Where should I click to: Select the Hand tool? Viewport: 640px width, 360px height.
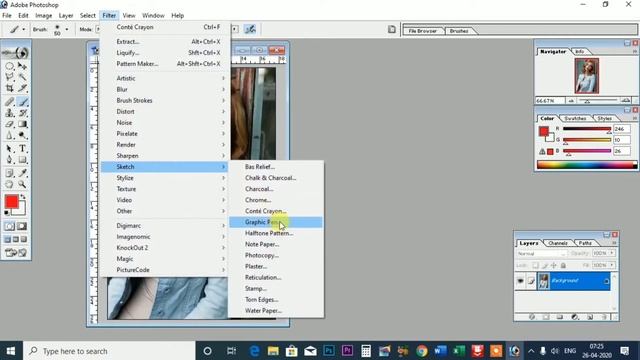[9, 184]
